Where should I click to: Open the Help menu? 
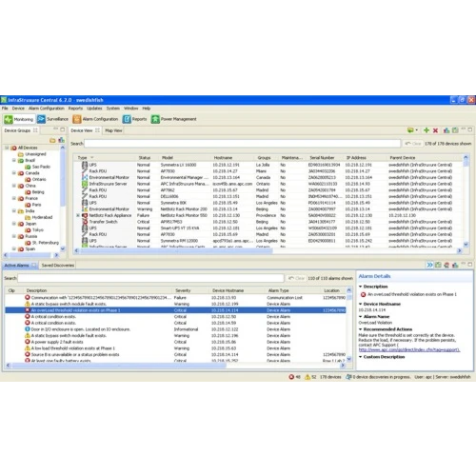(x=147, y=109)
